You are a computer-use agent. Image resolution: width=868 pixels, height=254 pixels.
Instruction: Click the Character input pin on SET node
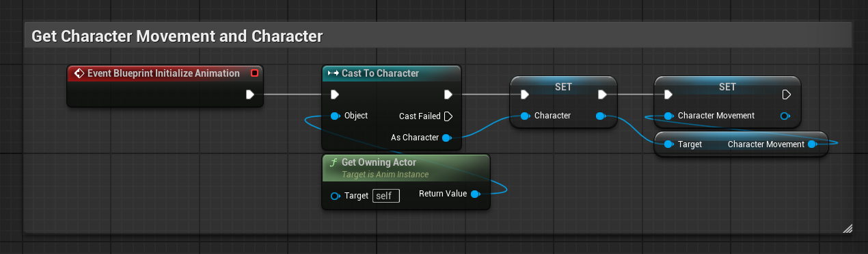(x=525, y=116)
